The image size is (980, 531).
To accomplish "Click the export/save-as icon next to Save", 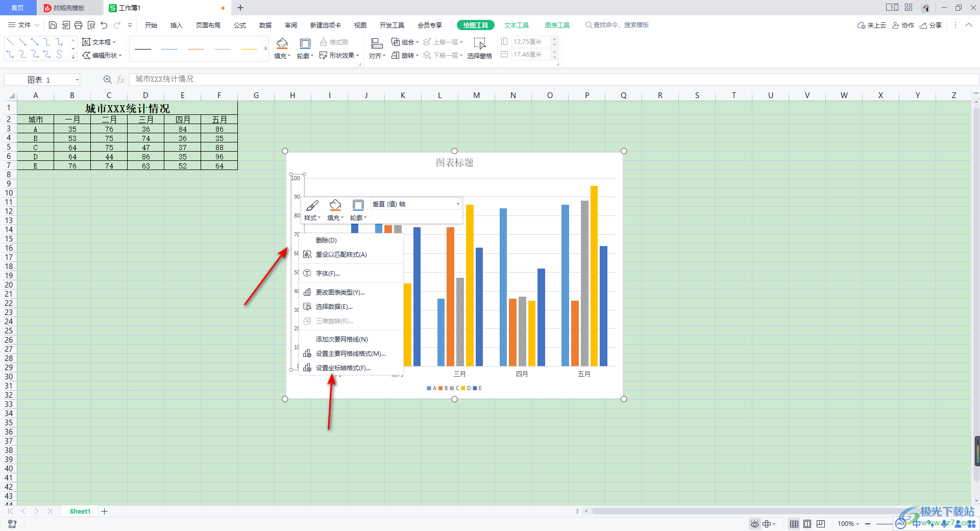I will (x=66, y=25).
